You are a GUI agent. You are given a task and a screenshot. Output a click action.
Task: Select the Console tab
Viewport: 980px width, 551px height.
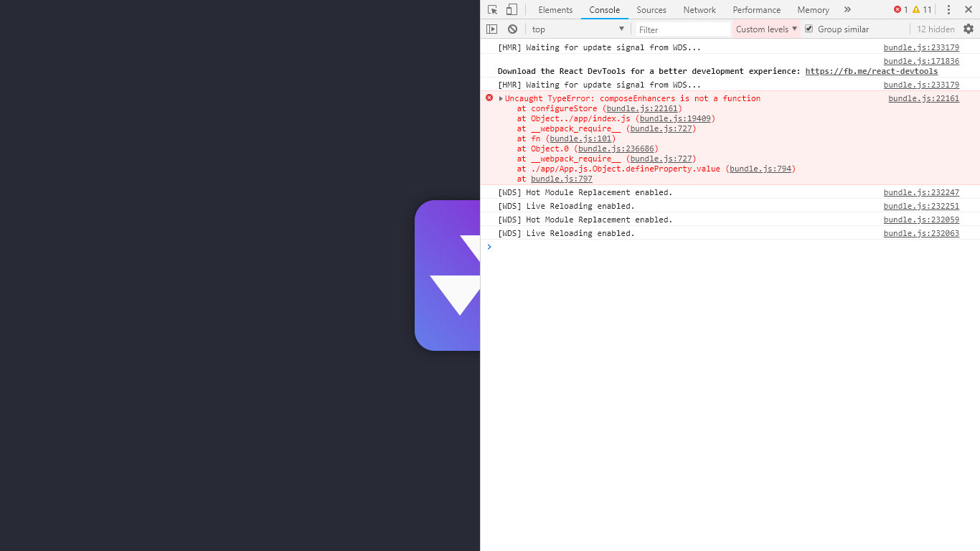pyautogui.click(x=605, y=9)
